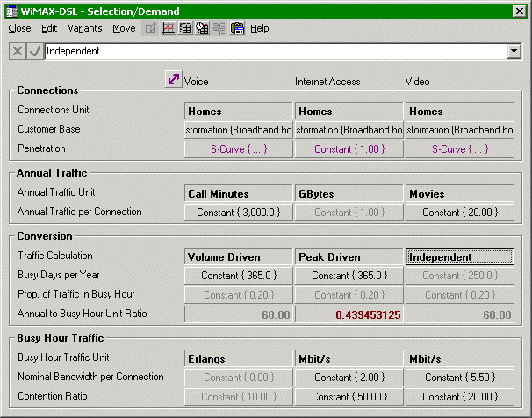Select Independent traffic calculation for Video

point(460,256)
